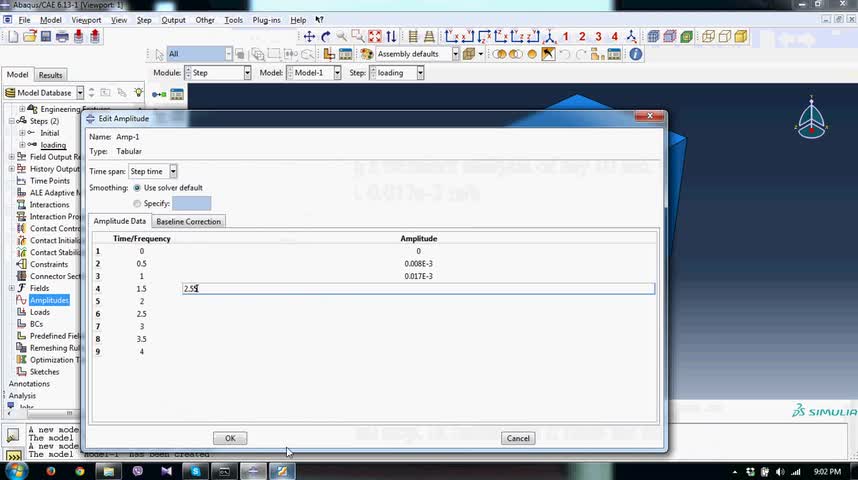Image resolution: width=858 pixels, height=480 pixels.
Task: Click the taskbar clock 9:02 PM
Action: tap(827, 471)
